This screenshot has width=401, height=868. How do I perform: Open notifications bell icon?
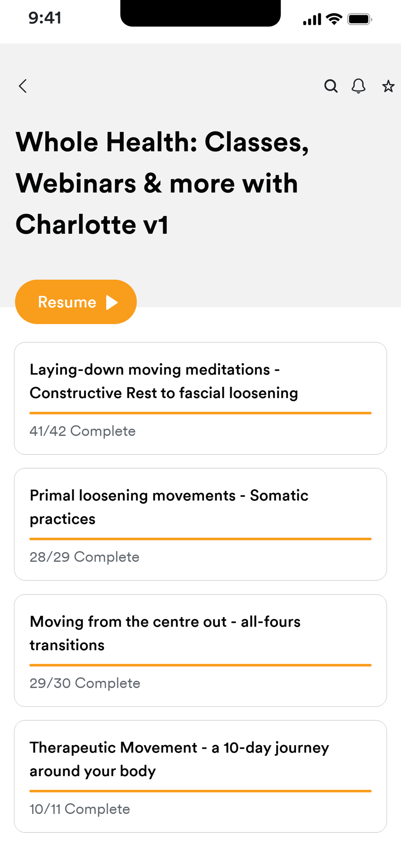click(x=358, y=86)
